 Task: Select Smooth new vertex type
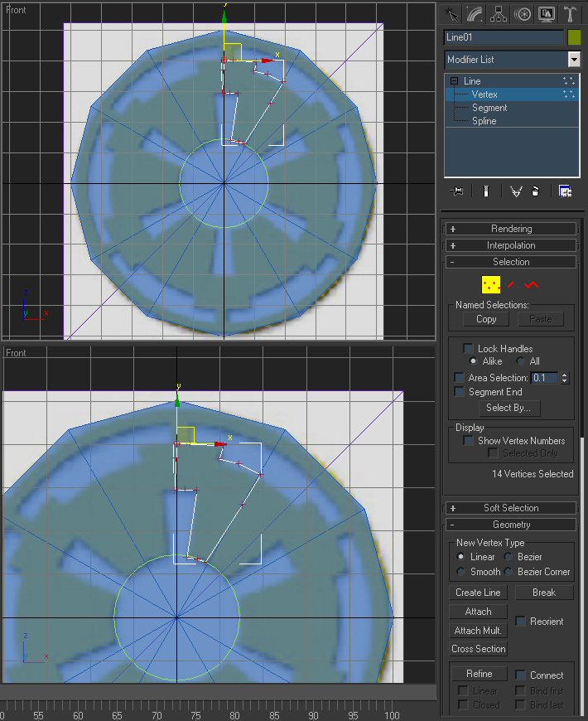tap(460, 571)
